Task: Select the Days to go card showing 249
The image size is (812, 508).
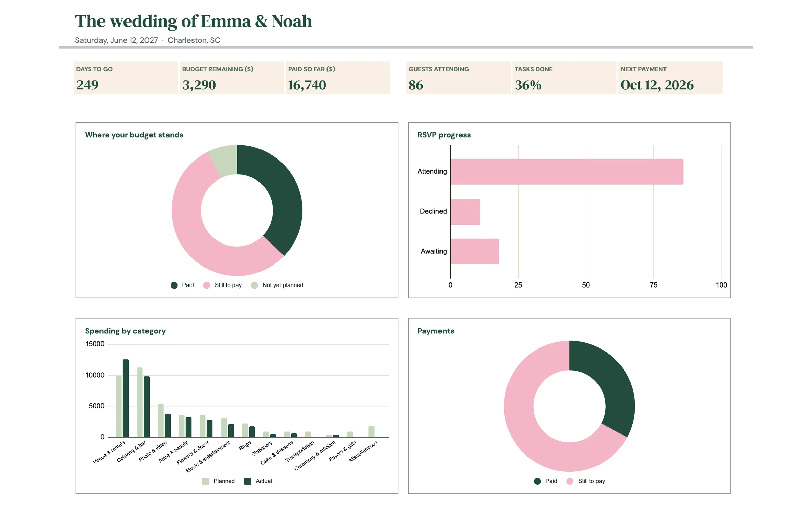Action: pos(126,78)
